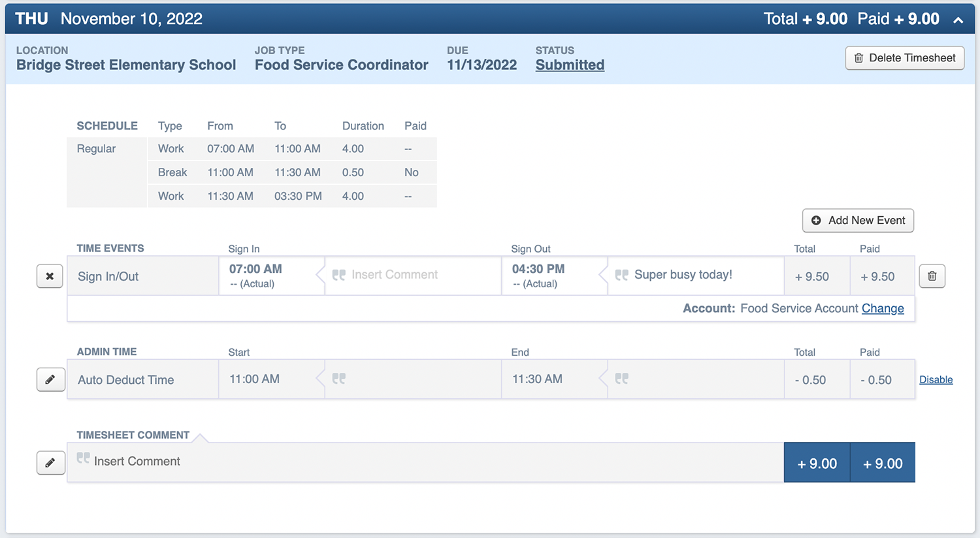The image size is (980, 538).
Task: Click pencil icon beside Timesheet Comment
Action: [50, 463]
